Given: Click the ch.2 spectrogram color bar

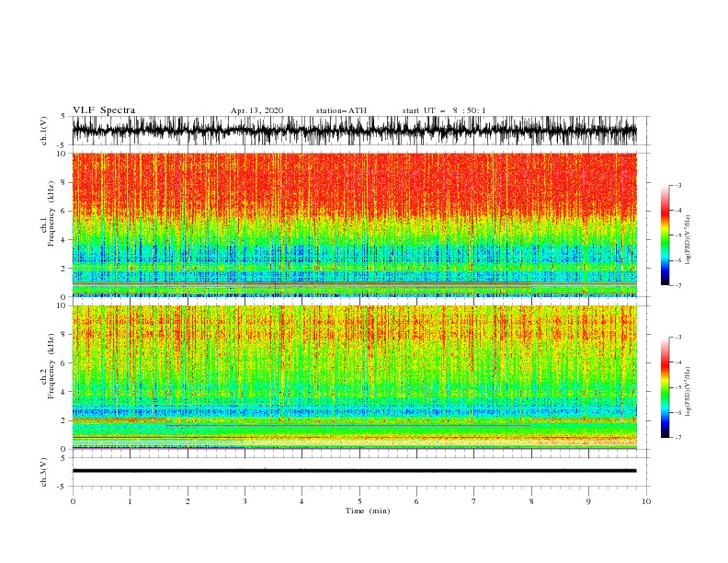Looking at the screenshot, I should pyautogui.click(x=665, y=387).
